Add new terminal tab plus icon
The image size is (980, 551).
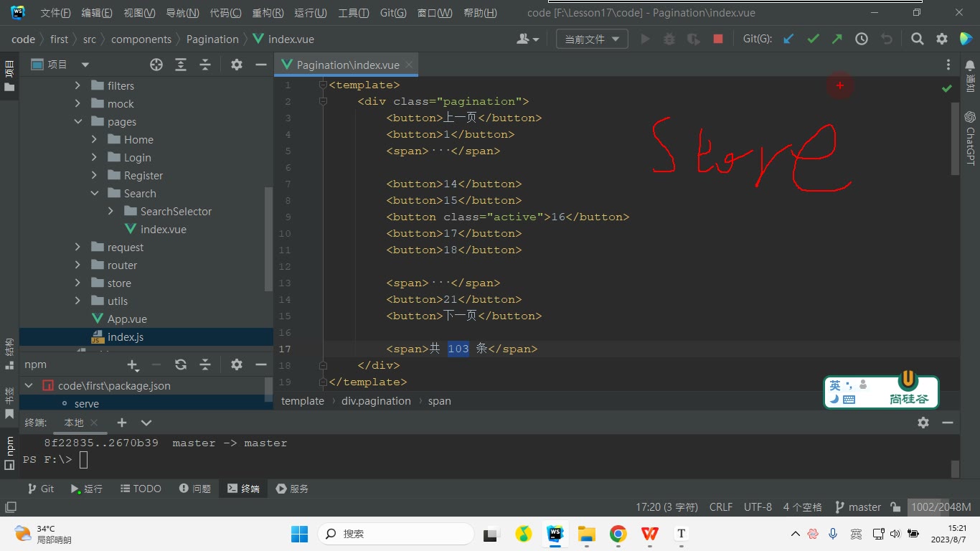pyautogui.click(x=122, y=423)
